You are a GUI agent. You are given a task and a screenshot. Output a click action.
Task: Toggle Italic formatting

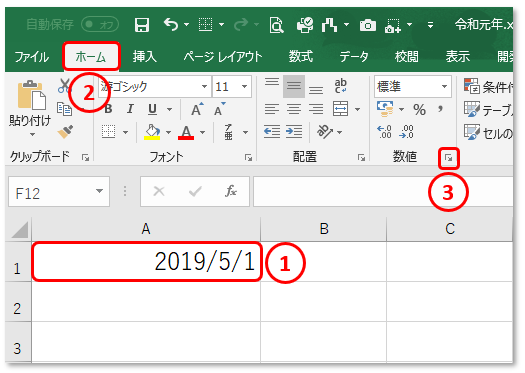pyautogui.click(x=130, y=109)
